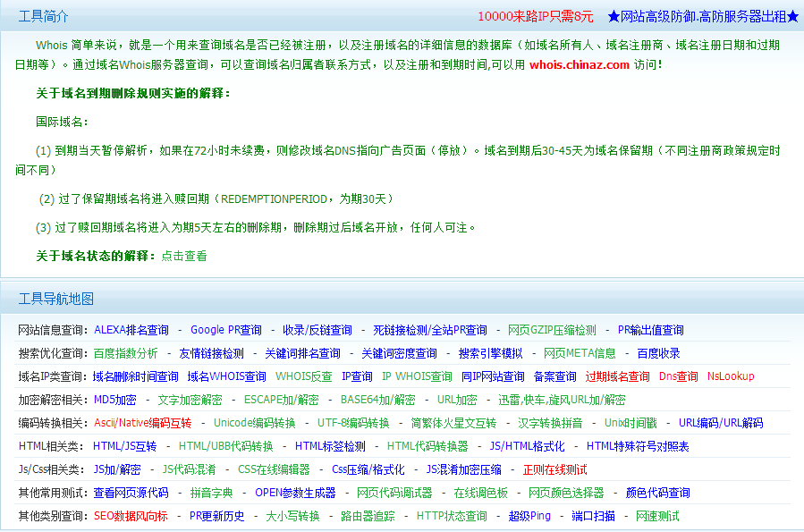Open 关键词密度查询 tool
The height and width of the screenshot is (532, 804).
400,353
